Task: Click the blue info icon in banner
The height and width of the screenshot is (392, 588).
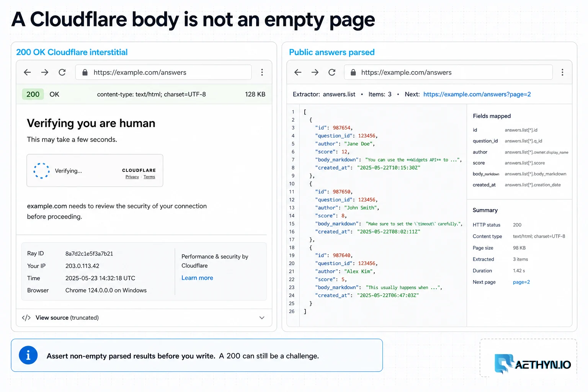Action: click(28, 356)
